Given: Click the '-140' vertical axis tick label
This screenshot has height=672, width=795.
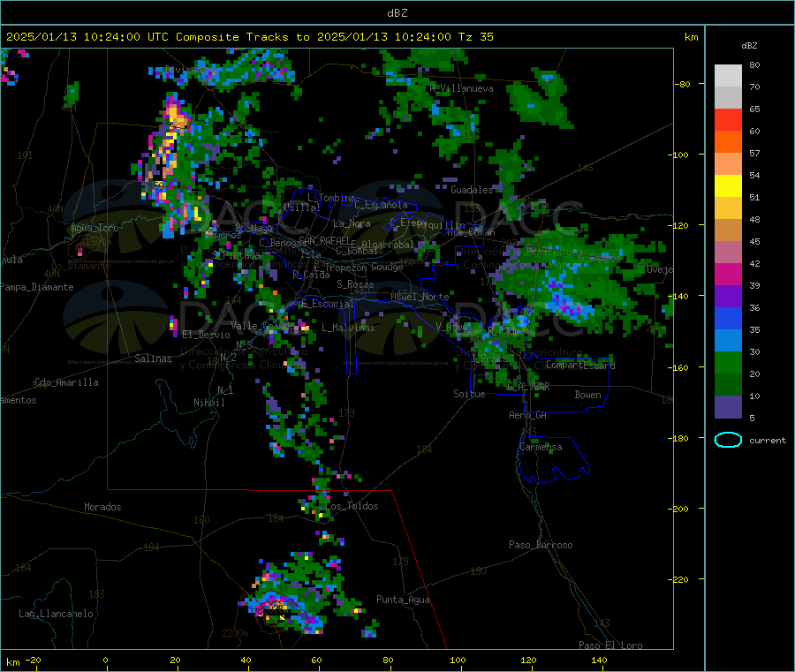Looking at the screenshot, I should point(680,296).
